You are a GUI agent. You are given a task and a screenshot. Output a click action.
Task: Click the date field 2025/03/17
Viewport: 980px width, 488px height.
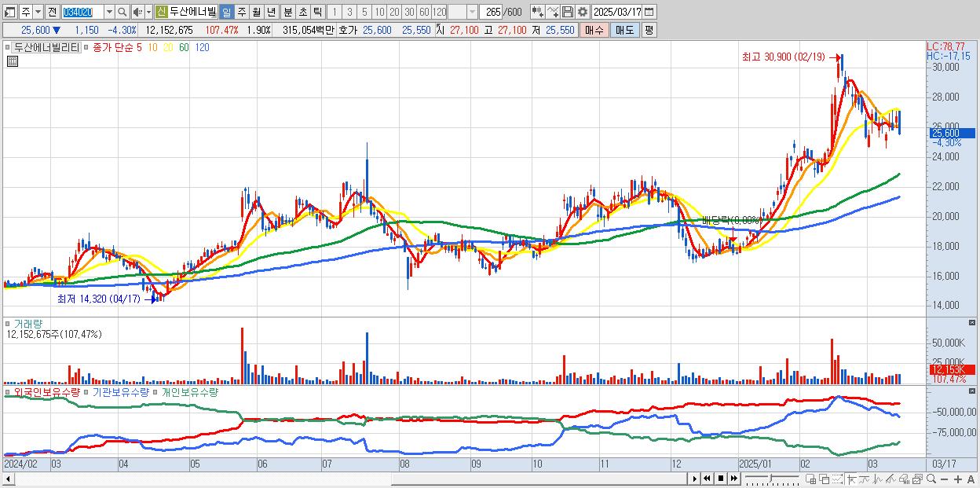(617, 12)
